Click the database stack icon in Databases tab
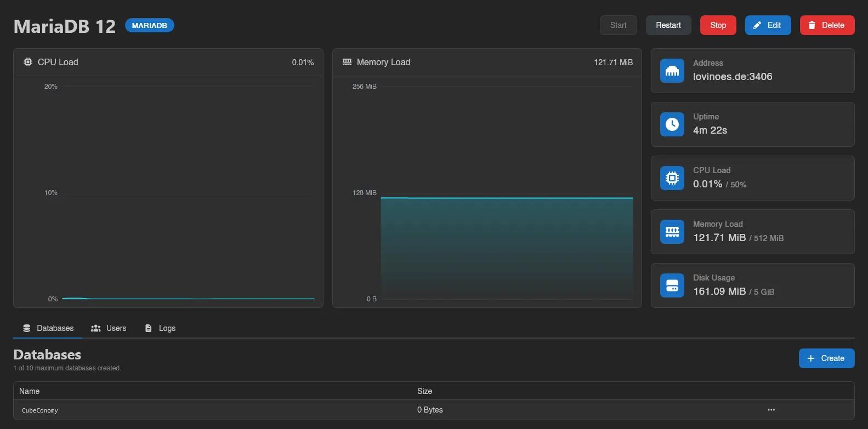The width and height of the screenshot is (868, 429). tap(27, 328)
